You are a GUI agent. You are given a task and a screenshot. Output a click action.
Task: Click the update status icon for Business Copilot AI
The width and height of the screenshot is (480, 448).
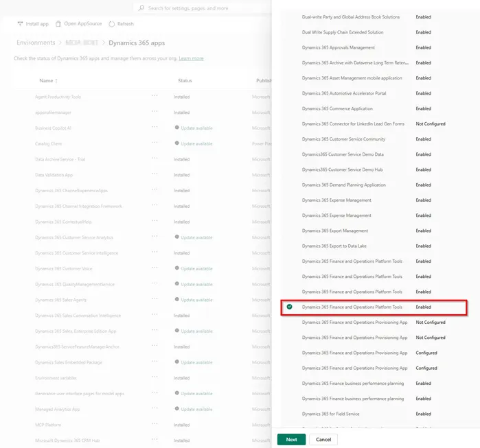[x=176, y=128]
